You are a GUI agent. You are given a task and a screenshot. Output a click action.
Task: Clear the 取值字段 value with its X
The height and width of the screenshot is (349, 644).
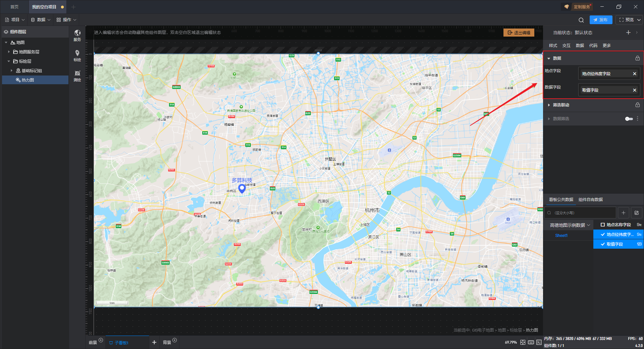pyautogui.click(x=635, y=90)
